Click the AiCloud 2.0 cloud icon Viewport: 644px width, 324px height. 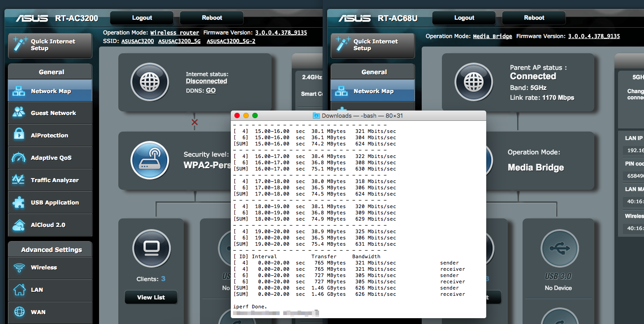[x=19, y=225]
